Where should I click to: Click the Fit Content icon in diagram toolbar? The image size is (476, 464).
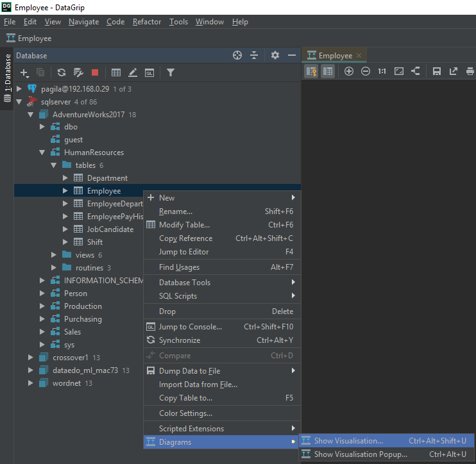(399, 72)
